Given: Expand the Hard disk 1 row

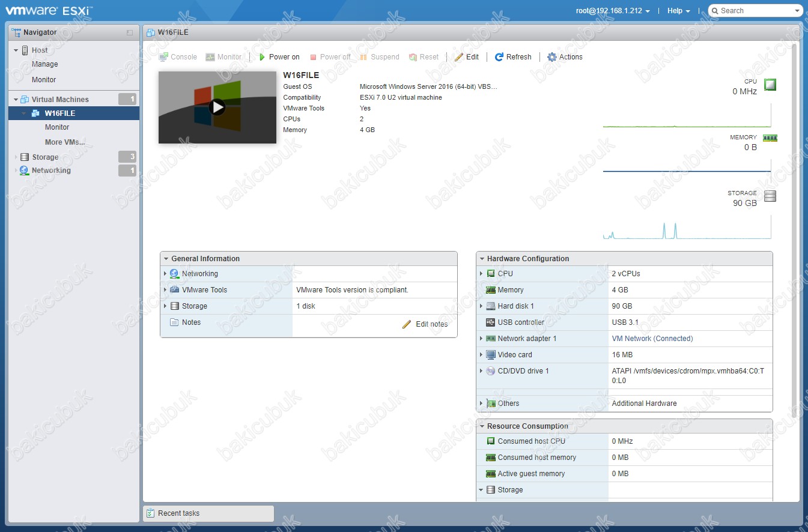Looking at the screenshot, I should pos(481,306).
